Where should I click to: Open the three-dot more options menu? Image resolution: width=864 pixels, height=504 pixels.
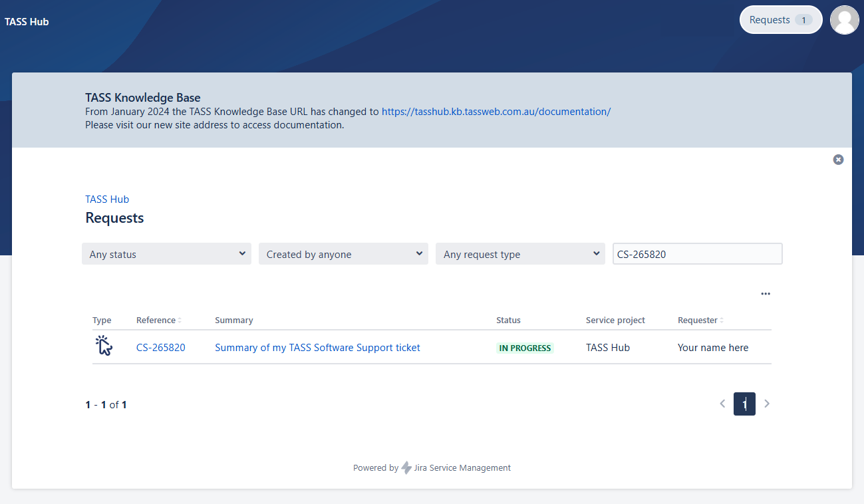point(766,294)
